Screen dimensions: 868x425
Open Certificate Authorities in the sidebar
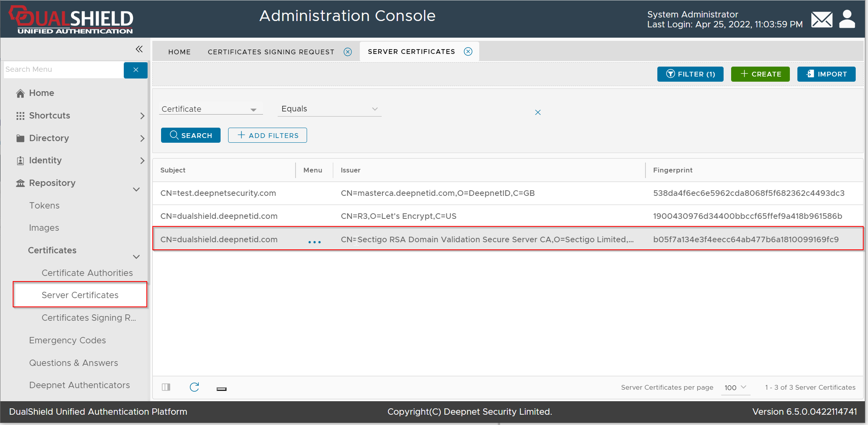click(x=87, y=273)
